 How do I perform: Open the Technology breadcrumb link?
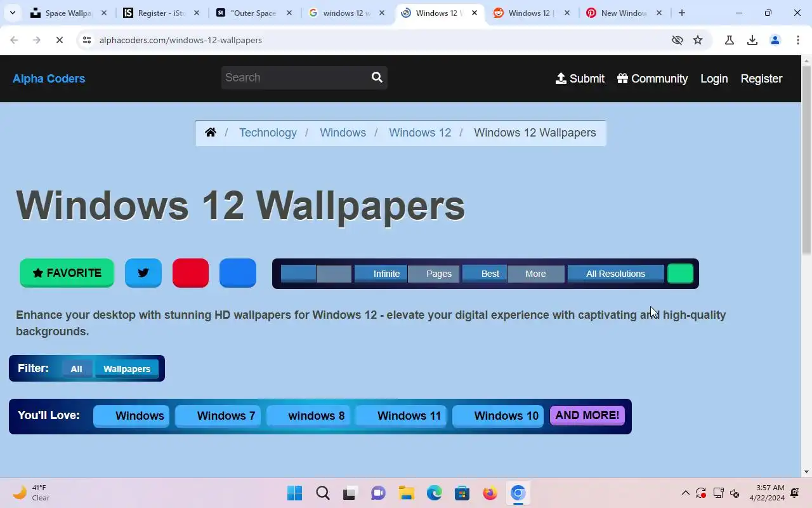(268, 132)
